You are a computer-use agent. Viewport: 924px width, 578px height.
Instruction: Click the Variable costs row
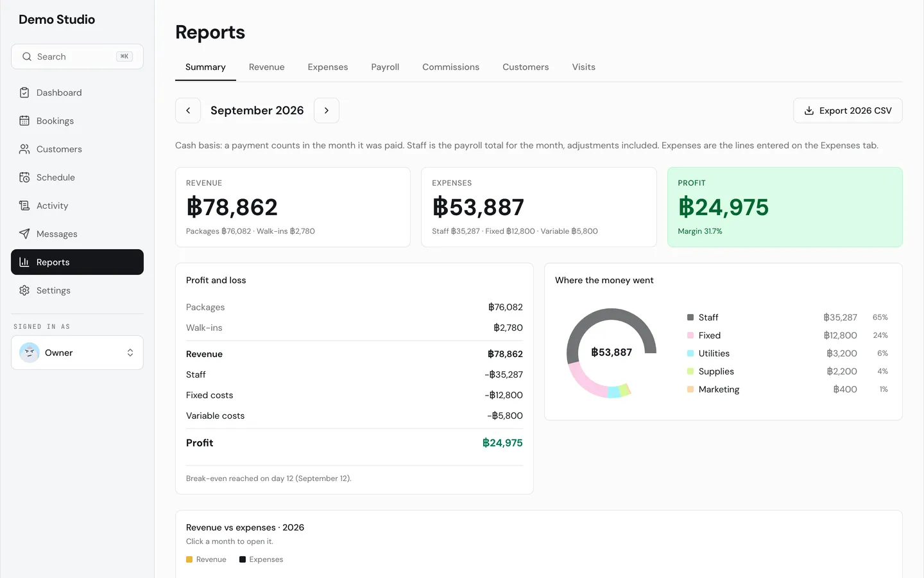pos(354,416)
